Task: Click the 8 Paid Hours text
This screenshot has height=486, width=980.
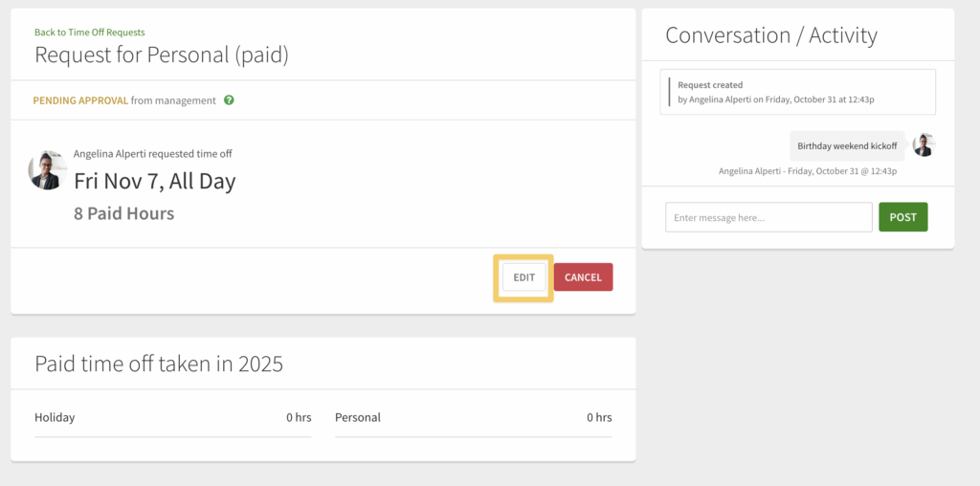Action: coord(124,213)
